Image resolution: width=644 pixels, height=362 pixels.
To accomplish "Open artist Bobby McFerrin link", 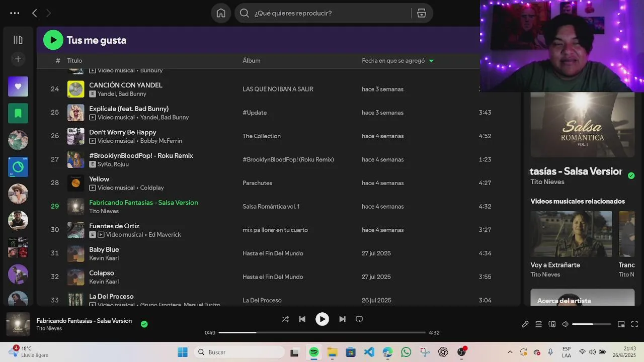I will [161, 141].
